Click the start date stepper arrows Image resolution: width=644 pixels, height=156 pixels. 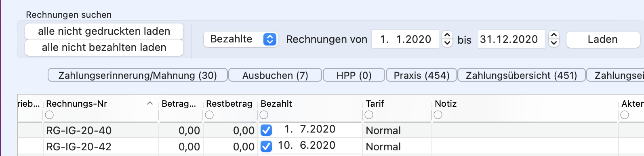tap(447, 39)
